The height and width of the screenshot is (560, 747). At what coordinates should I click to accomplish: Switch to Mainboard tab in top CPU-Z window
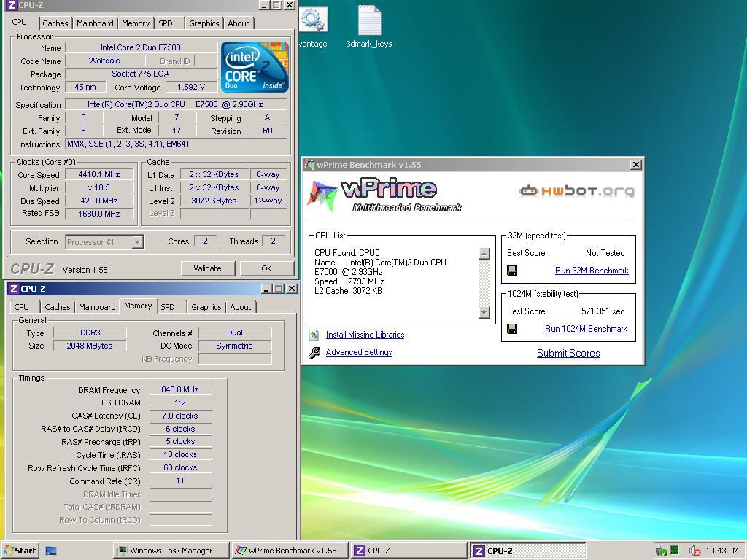point(95,23)
